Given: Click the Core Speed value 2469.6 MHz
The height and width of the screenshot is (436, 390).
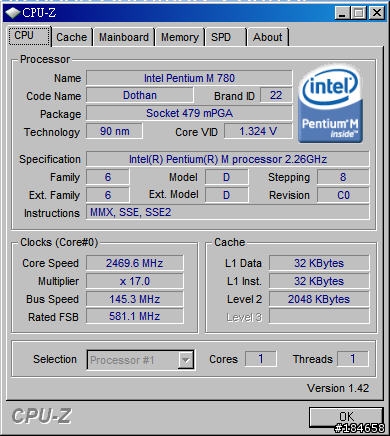Looking at the screenshot, I should coord(135,263).
